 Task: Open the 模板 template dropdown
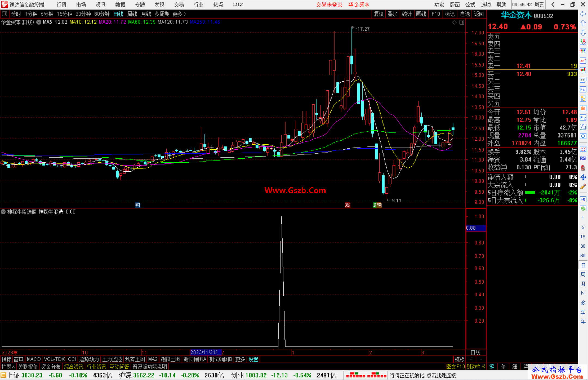(x=460, y=359)
